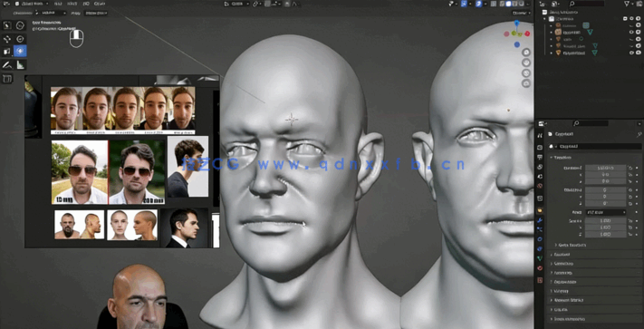
Task: Open the viewport shading options dropdown arrow
Action: (527, 4)
